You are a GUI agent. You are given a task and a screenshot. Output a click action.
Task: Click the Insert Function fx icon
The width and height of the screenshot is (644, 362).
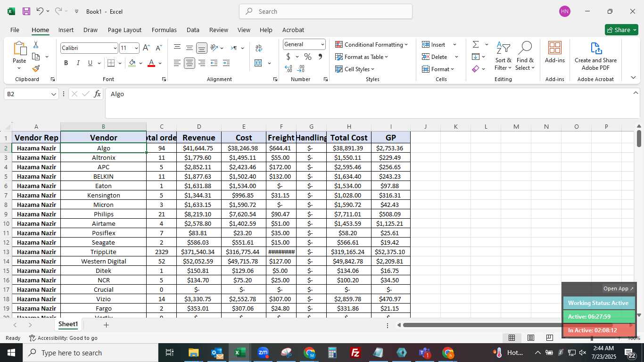click(97, 94)
